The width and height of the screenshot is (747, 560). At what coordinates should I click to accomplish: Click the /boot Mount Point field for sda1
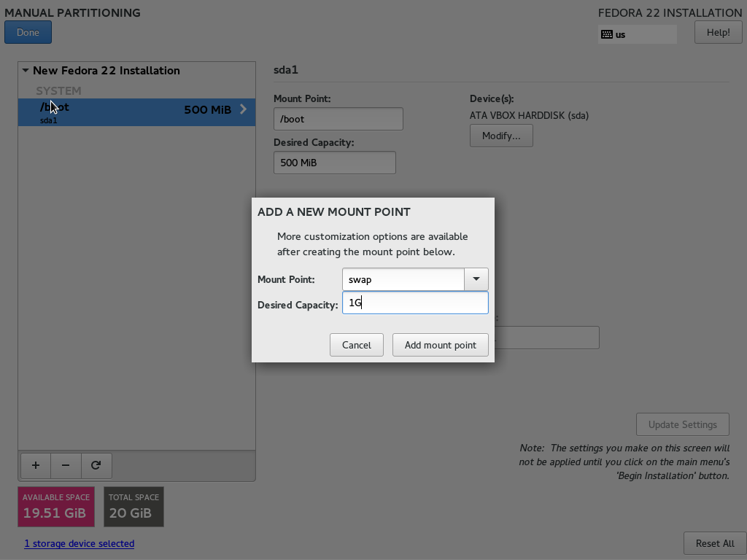pos(338,119)
